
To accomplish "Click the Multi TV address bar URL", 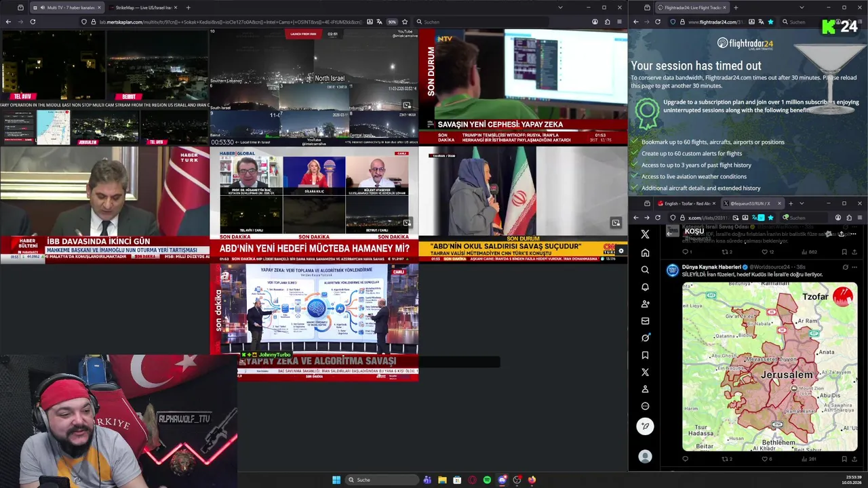I will pos(231,22).
